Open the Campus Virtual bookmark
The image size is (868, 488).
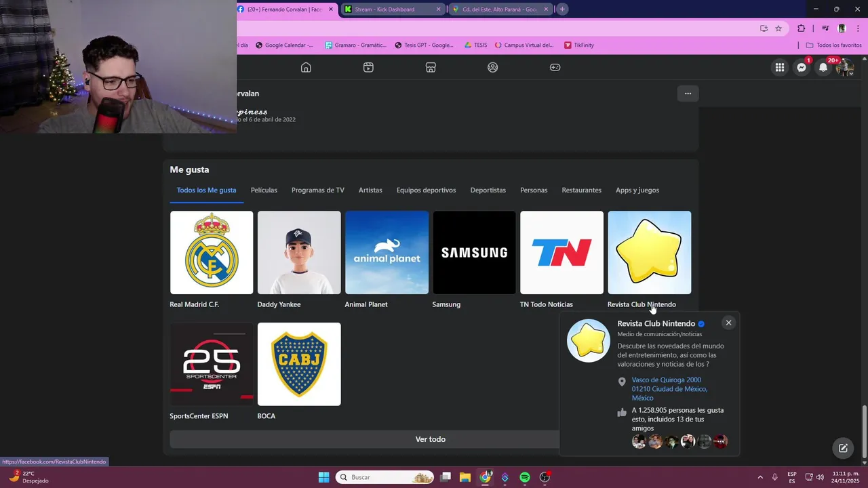point(524,45)
